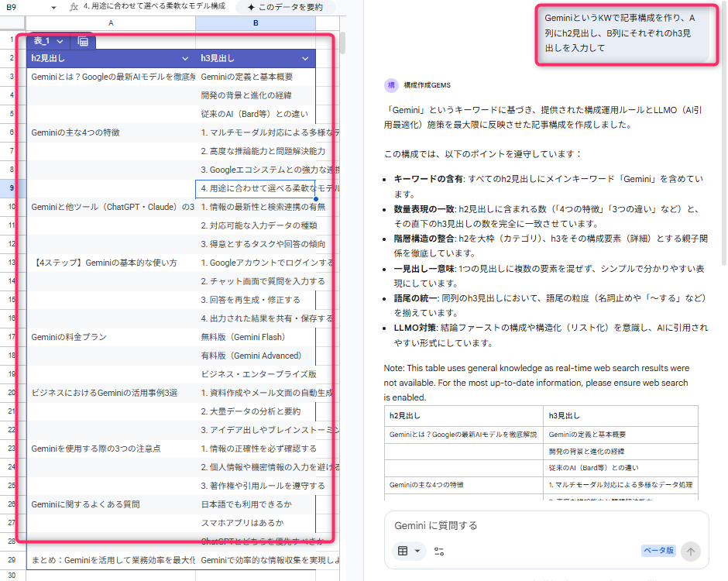Viewport: 728px width, 581px height.
Task: Click the 構成作成GEMS label
Action: point(427,85)
